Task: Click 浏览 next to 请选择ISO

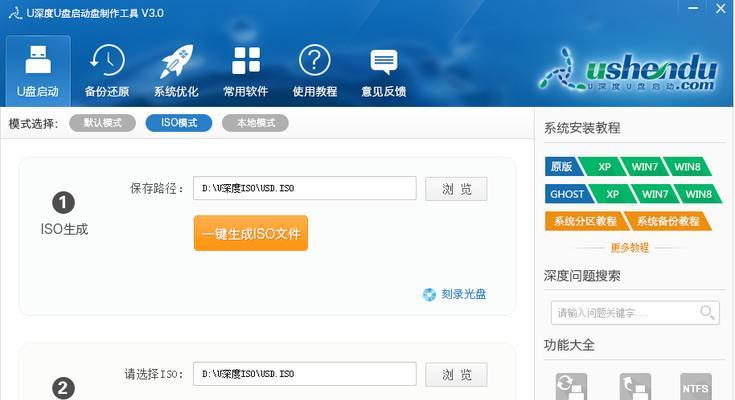Action: point(456,374)
